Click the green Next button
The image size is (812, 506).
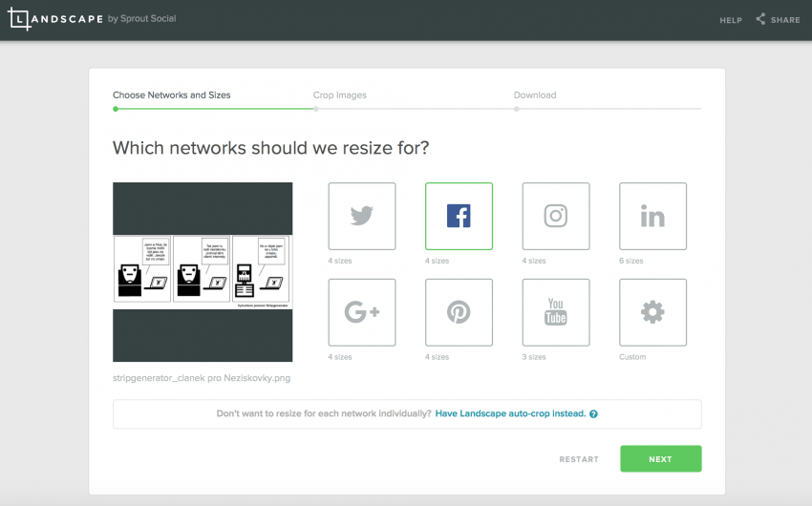pos(661,459)
